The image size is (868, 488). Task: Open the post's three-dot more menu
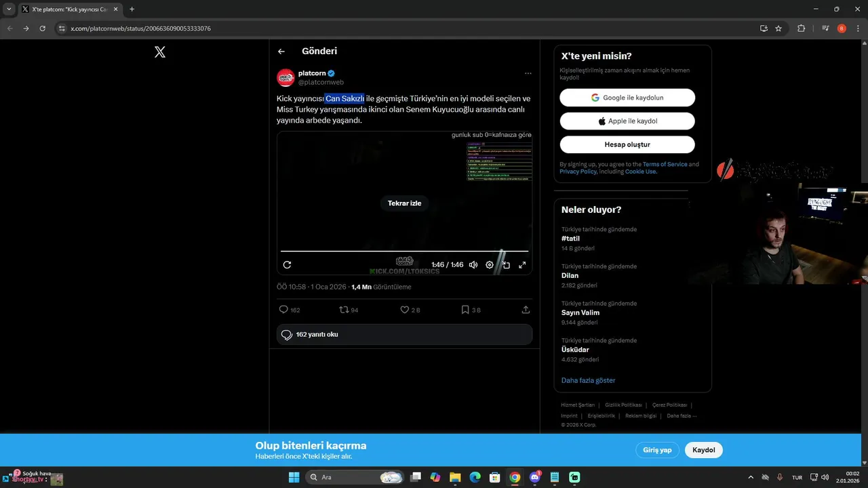(528, 73)
